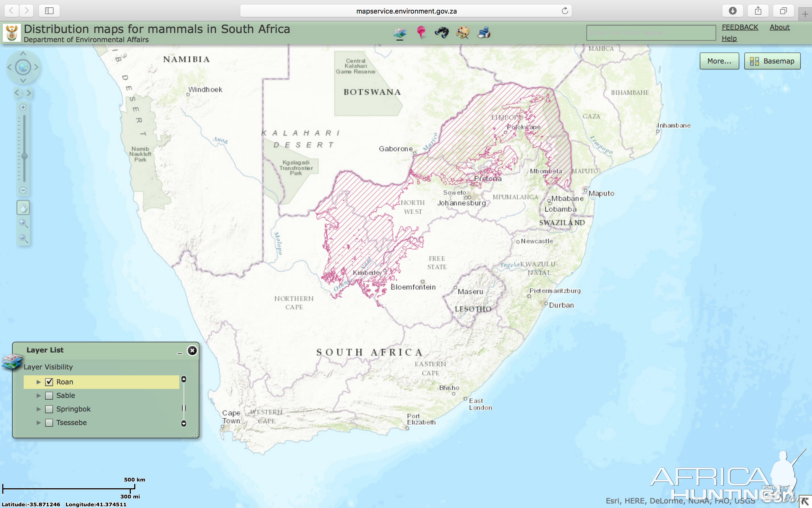Select the Sable layer name

[66, 395]
